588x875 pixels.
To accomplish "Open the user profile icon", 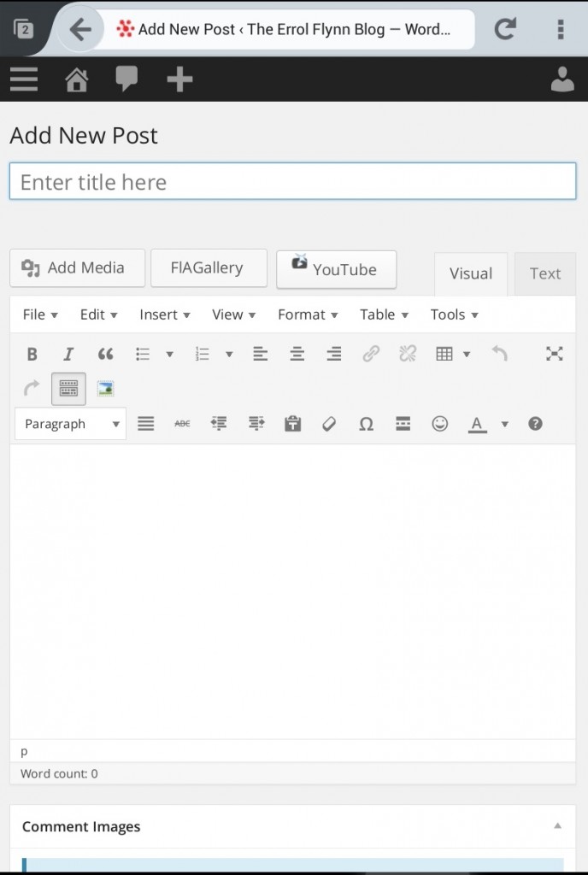I will 562,79.
